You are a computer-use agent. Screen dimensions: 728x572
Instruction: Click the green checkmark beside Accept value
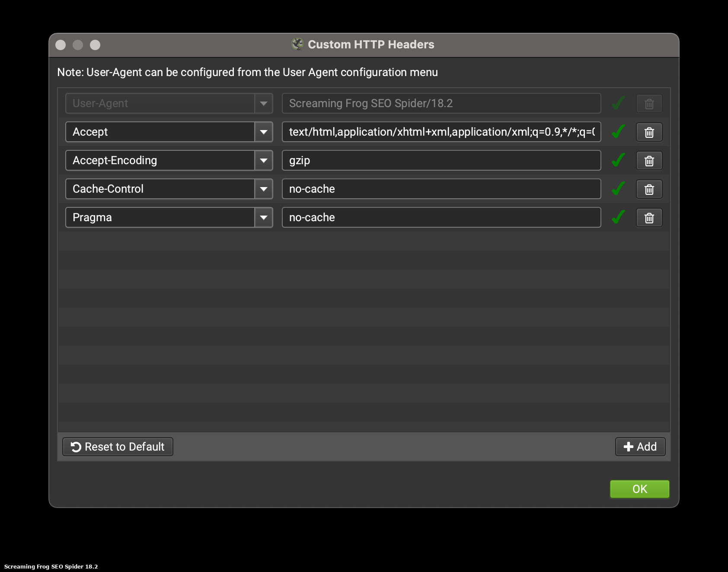619,131
